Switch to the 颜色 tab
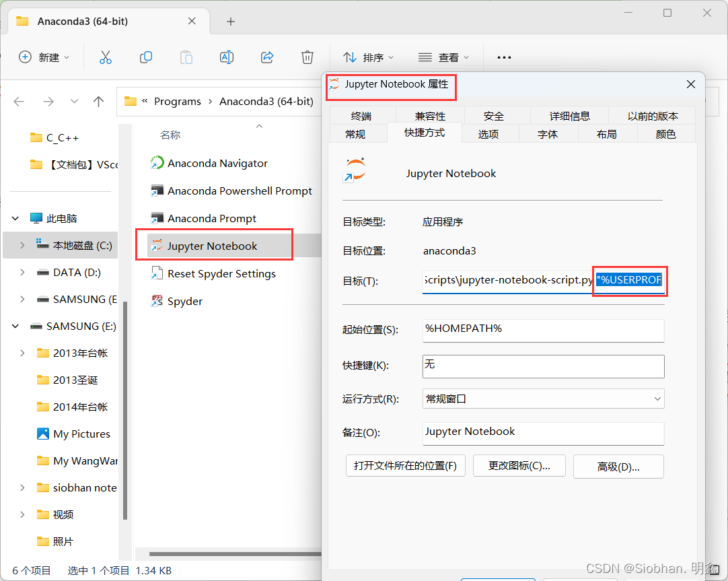Viewport: 728px width, 581px height. (666, 134)
